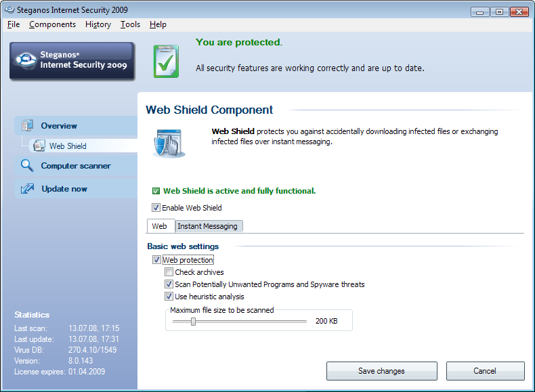Switch to the Instant Messaging tab
Image resolution: width=535 pixels, height=392 pixels.
(x=209, y=226)
